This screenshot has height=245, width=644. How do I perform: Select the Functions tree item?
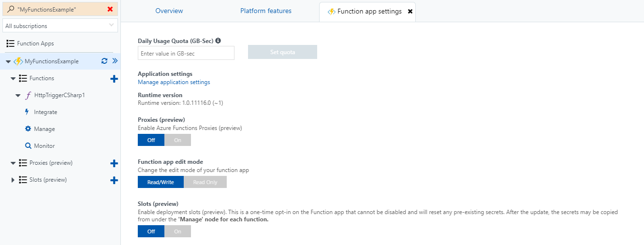click(42, 78)
